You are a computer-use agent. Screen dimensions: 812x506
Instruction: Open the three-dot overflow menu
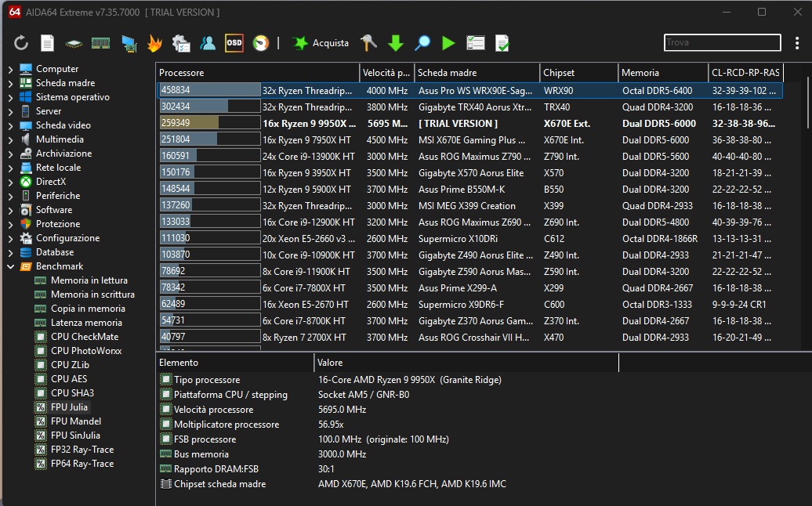797,43
